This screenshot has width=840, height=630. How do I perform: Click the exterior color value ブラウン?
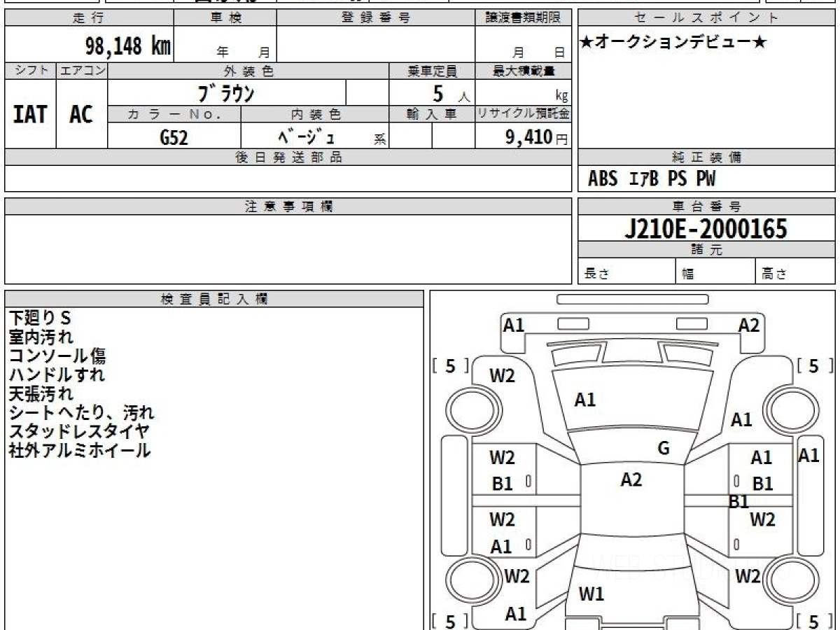point(227,92)
